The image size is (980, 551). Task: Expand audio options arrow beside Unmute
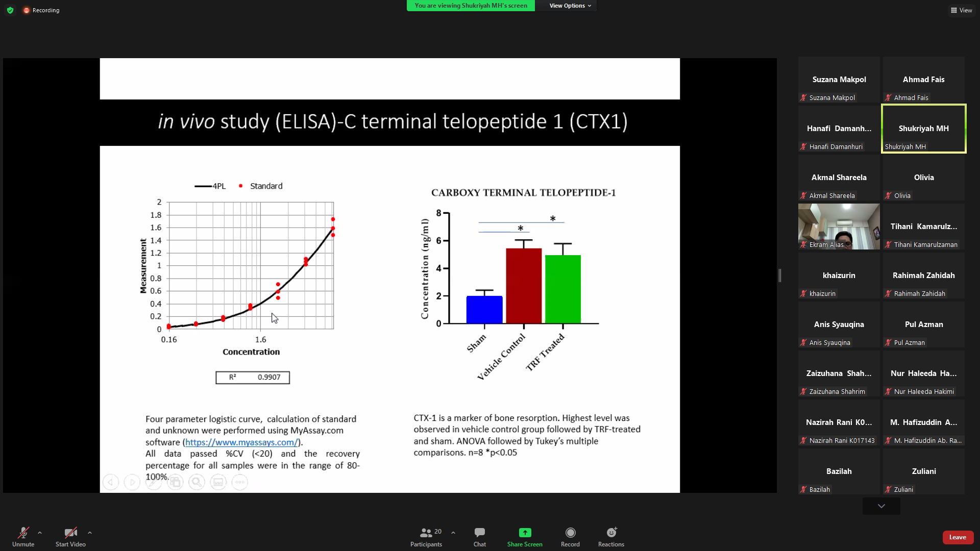point(40,533)
